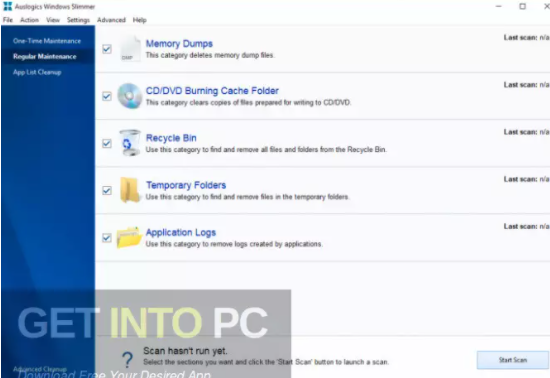
Task: Click the CD/DVD disc icon
Action: (x=129, y=96)
